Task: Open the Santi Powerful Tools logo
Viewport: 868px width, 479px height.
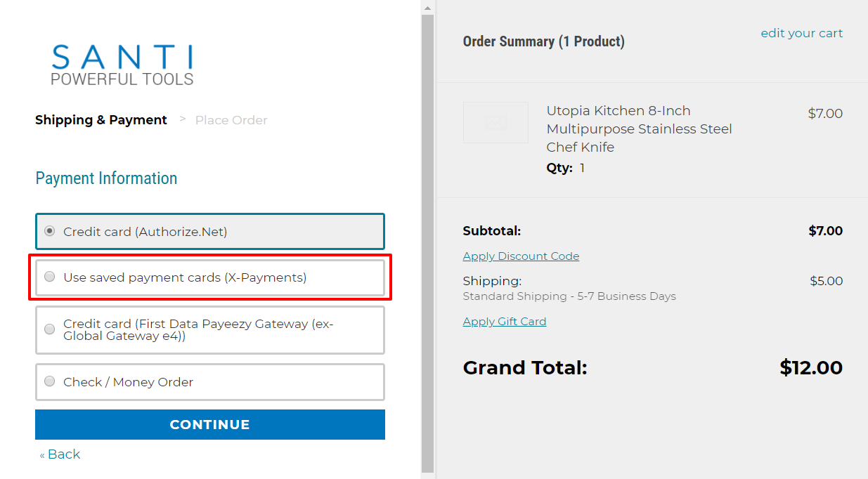Action: (x=122, y=65)
